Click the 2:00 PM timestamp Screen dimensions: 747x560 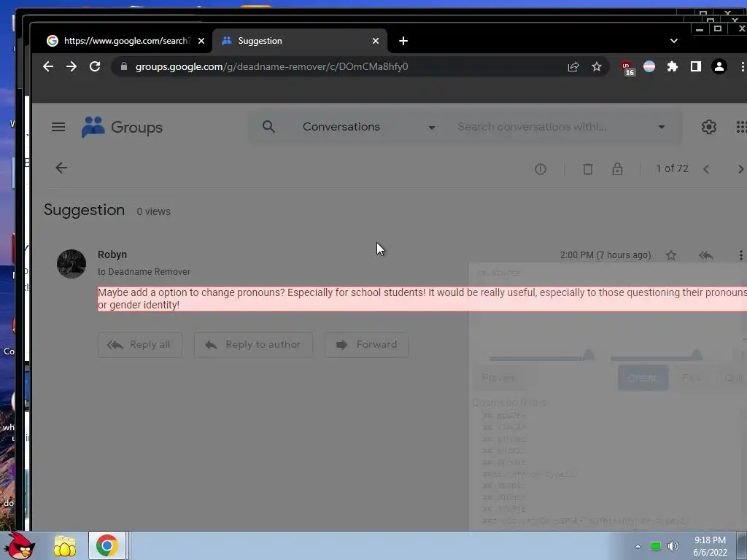click(x=605, y=255)
